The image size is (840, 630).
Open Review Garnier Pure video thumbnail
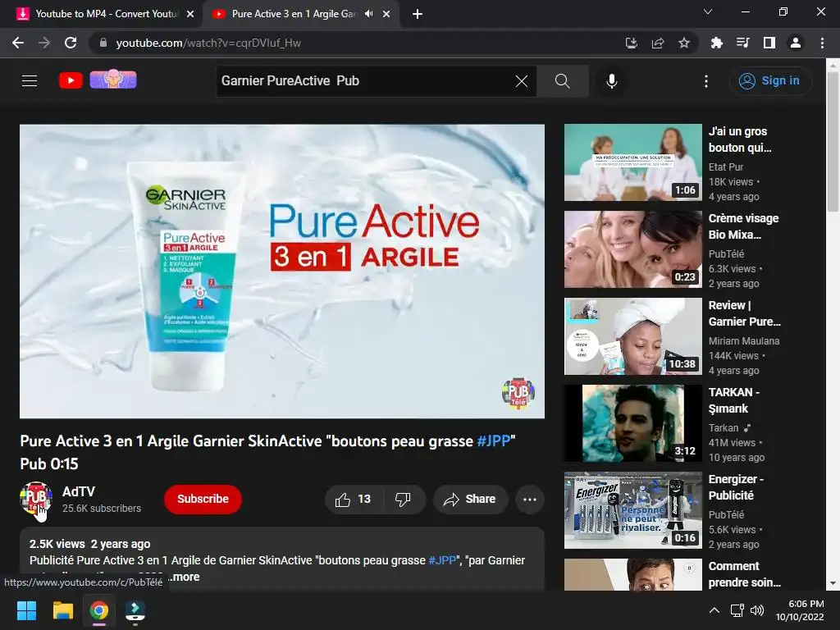tap(632, 336)
